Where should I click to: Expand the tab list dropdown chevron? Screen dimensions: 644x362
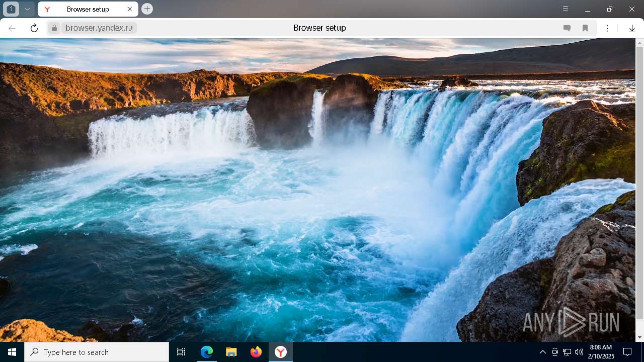pos(28,9)
